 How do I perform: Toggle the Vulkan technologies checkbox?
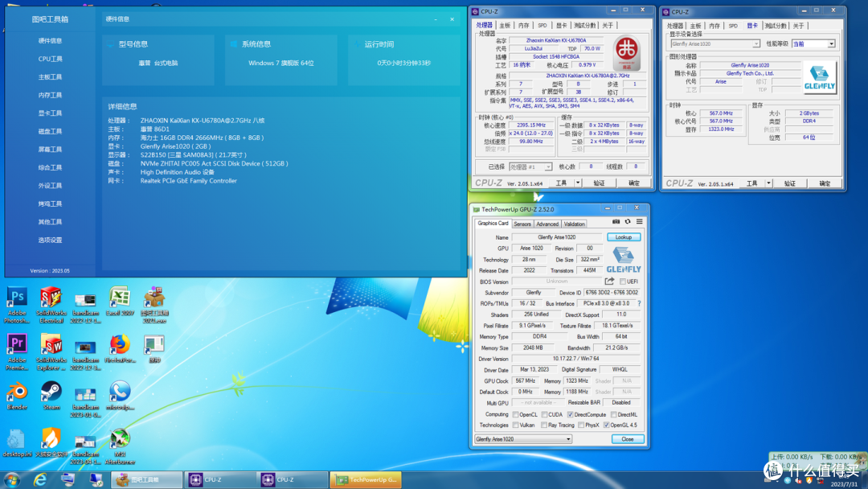click(x=515, y=425)
